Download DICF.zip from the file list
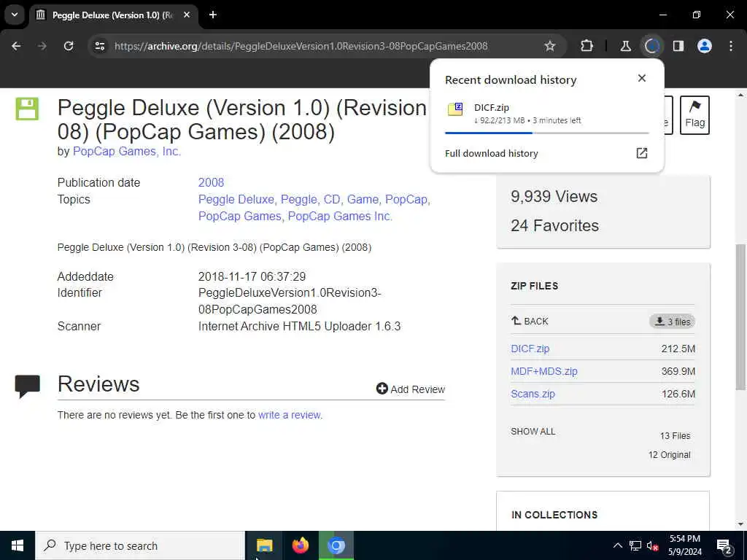 [530, 349]
